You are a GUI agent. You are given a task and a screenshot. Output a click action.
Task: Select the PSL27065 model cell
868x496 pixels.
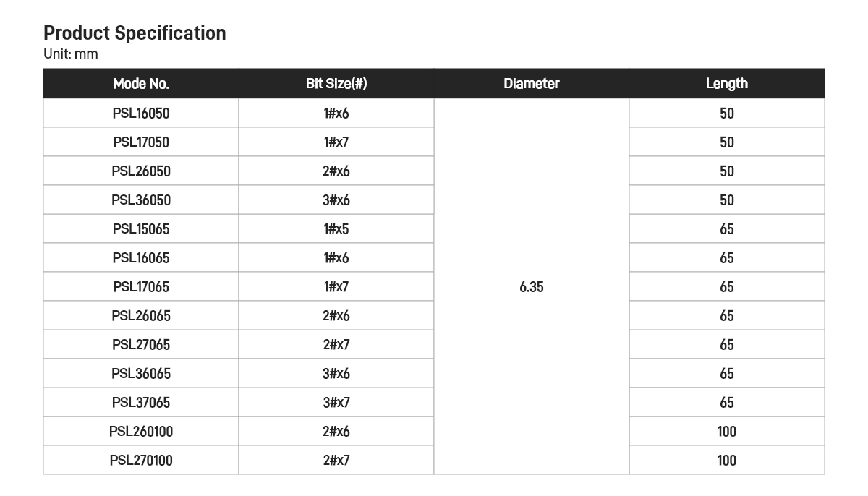(x=141, y=345)
